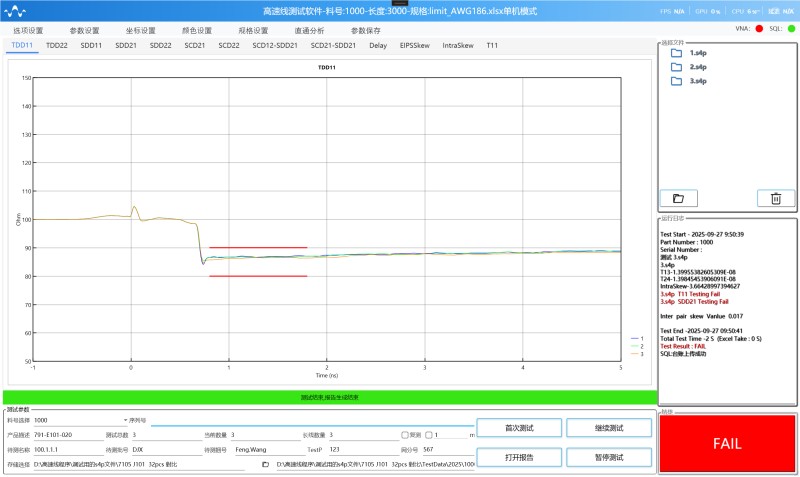Switch to the SDD21 tab

[x=126, y=45]
